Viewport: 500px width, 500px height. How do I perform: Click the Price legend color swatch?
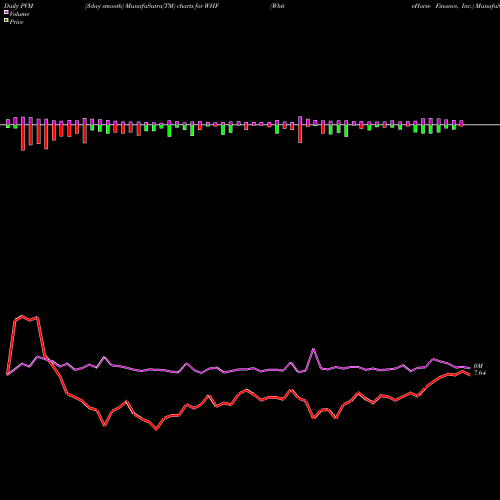click(6, 21)
